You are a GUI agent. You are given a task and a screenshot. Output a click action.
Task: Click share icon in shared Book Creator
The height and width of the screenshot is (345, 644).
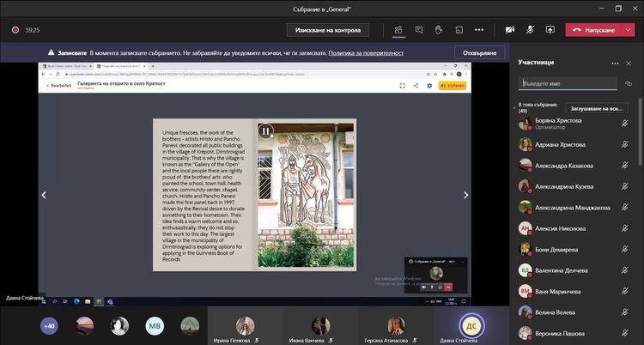(416, 86)
